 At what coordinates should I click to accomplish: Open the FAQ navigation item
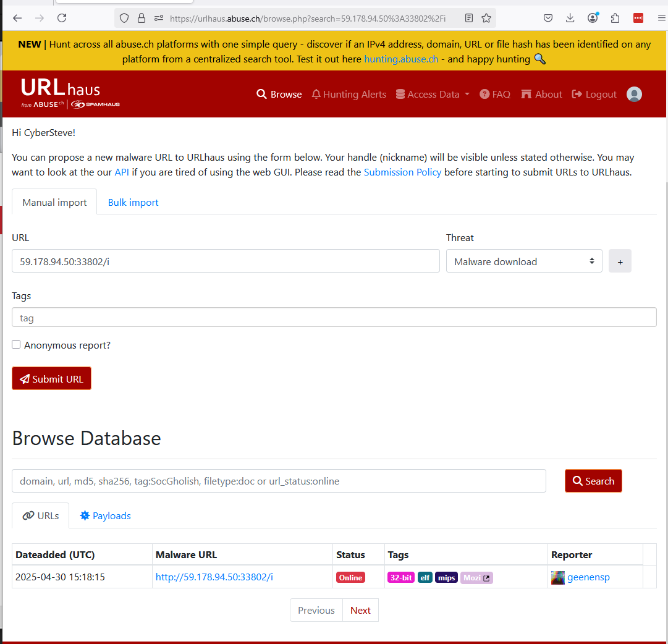tap(494, 94)
